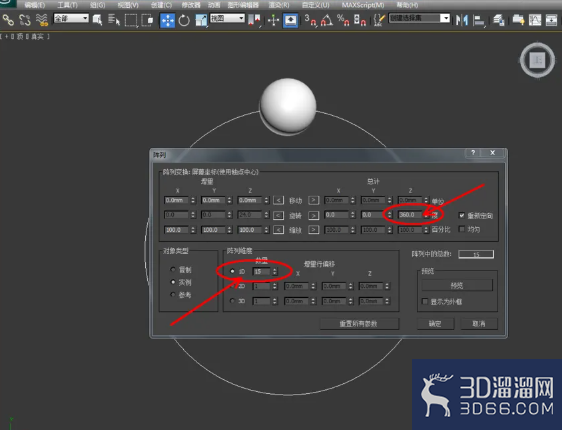Click the Align tool icon
Viewport: 562px width, 430px height.
[478, 20]
